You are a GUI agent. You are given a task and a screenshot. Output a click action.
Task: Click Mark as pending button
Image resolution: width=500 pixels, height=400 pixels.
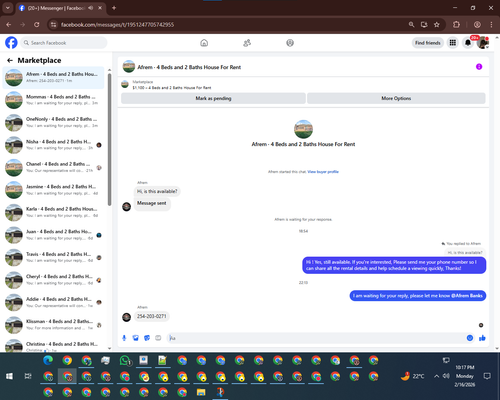click(x=213, y=98)
